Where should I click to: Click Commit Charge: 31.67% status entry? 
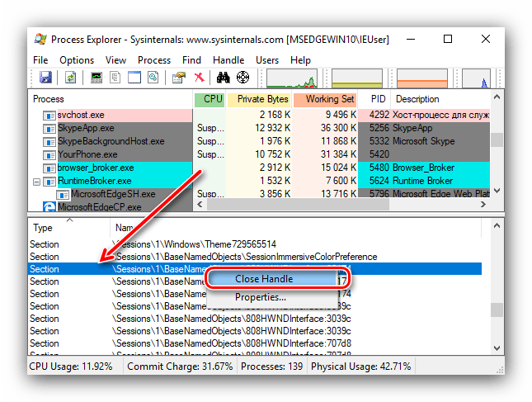(x=180, y=367)
